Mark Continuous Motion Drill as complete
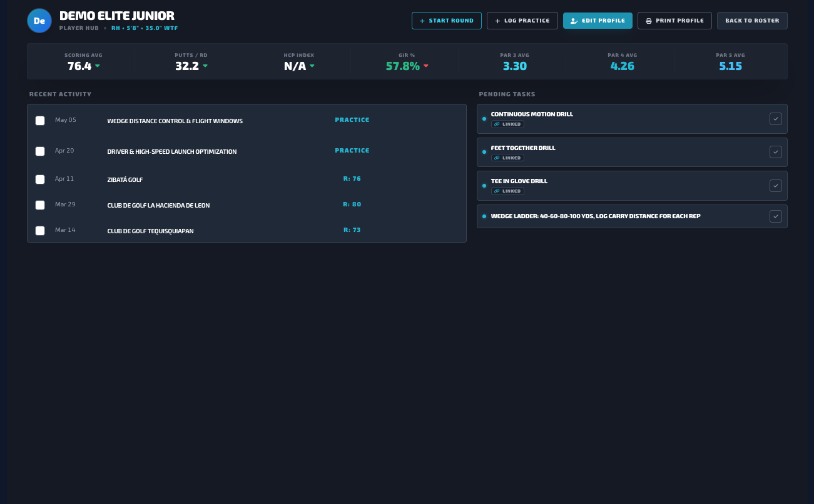The width and height of the screenshot is (814, 504). point(776,119)
